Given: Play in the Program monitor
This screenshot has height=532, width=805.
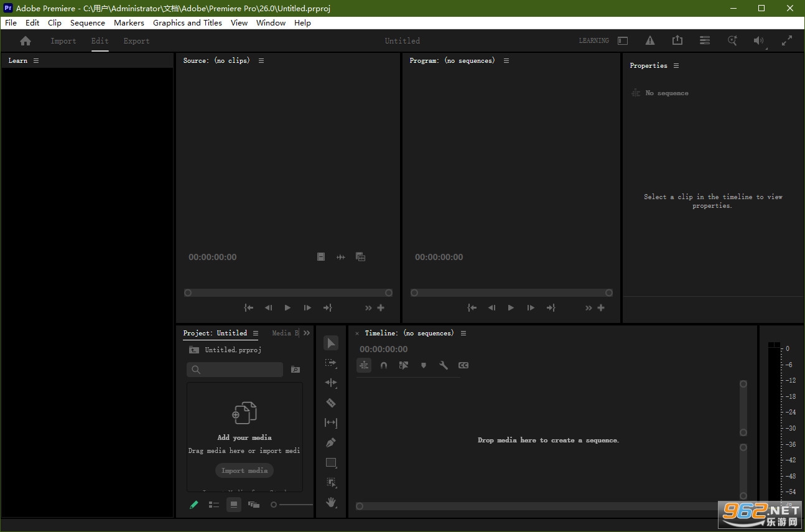Looking at the screenshot, I should 511,308.
